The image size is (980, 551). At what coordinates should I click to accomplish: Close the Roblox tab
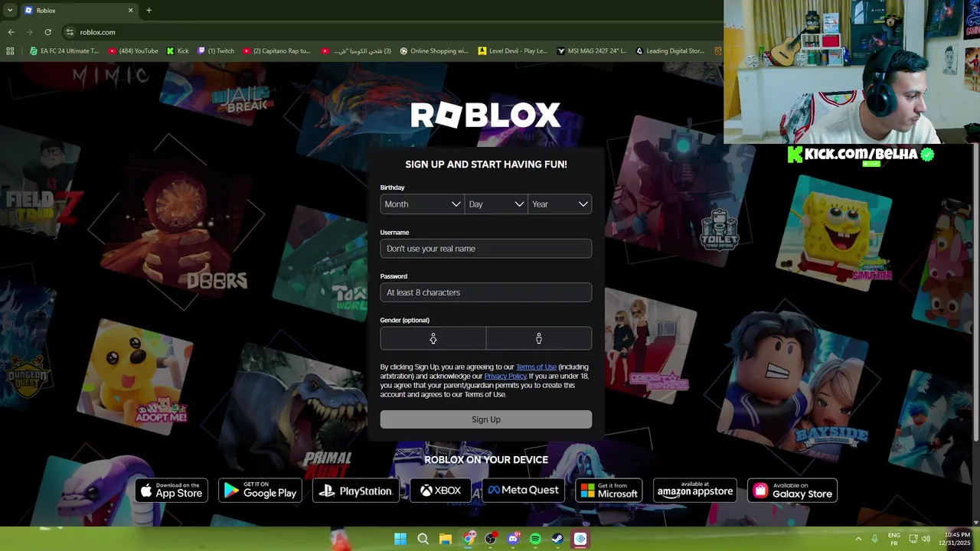(130, 10)
